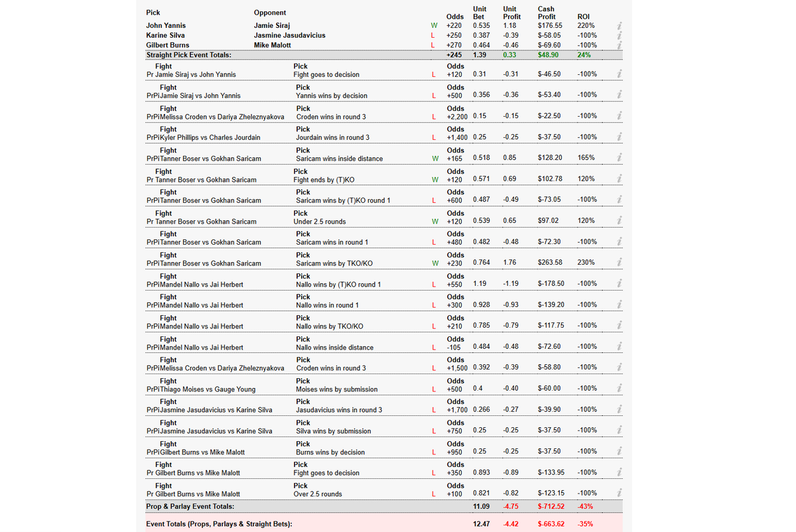Click the Cash Profit column header
This screenshot has height=532, width=796.
pos(547,13)
